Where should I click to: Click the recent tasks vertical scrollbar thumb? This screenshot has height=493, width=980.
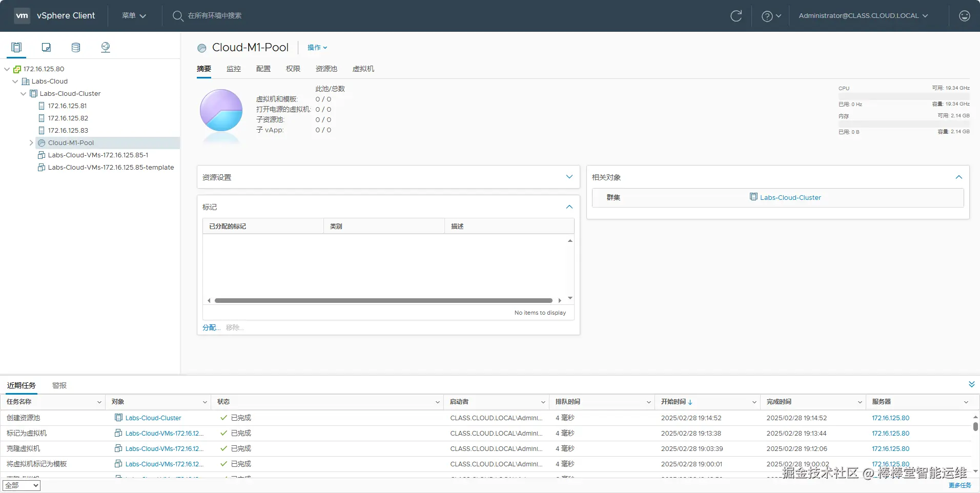pos(975,426)
